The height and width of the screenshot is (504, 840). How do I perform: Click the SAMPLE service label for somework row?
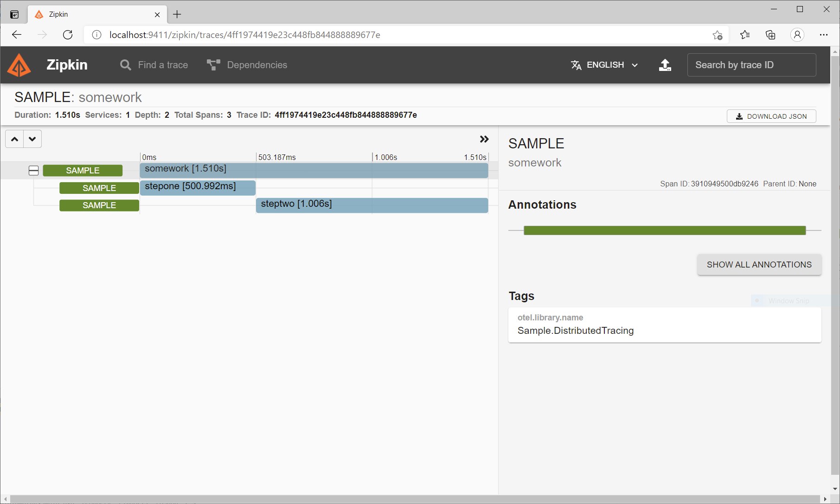coord(83,171)
